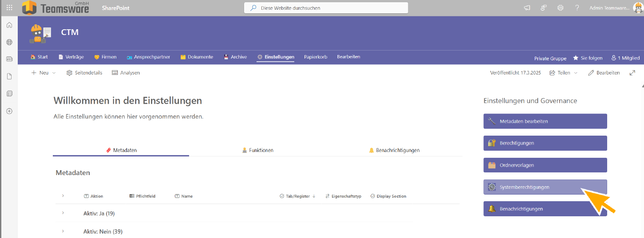This screenshot has width=644, height=238.
Task: Open the Teilen dropdown
Action: pyautogui.click(x=564, y=73)
